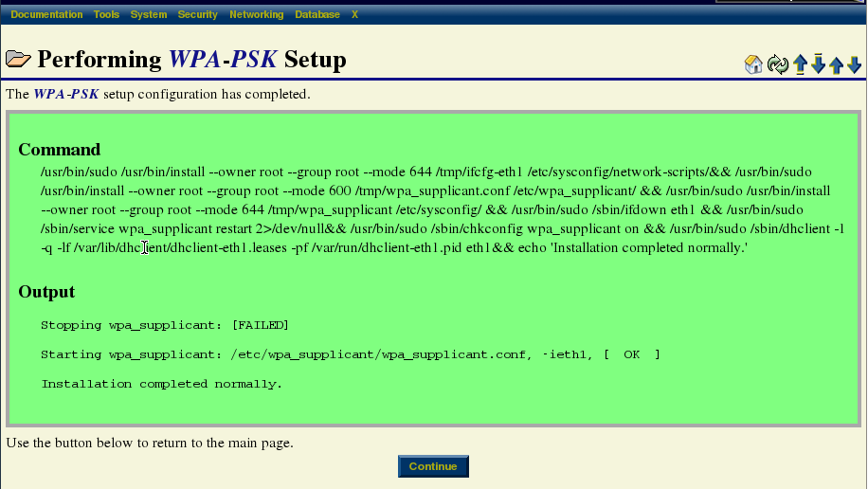
Task: Click '/var/run/dhclient-eth1.pid' in the command
Action: (387, 247)
